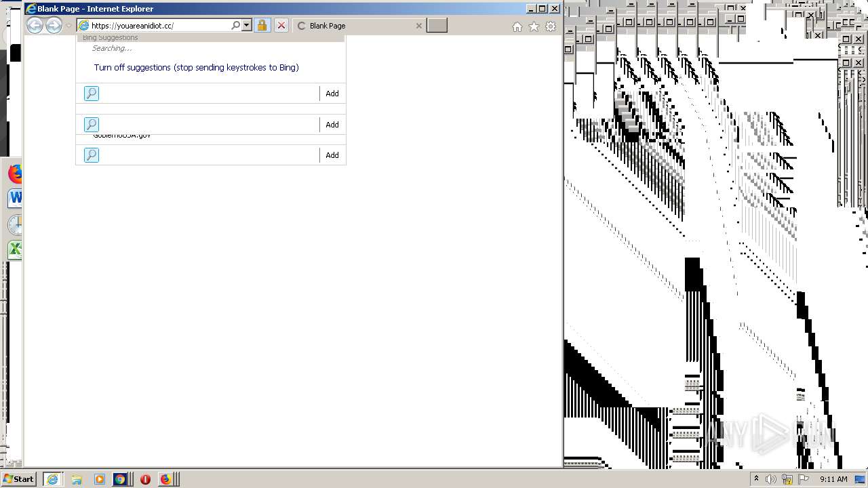Click the Searching... status text
The height and width of the screenshot is (488, 868).
[x=112, y=48]
